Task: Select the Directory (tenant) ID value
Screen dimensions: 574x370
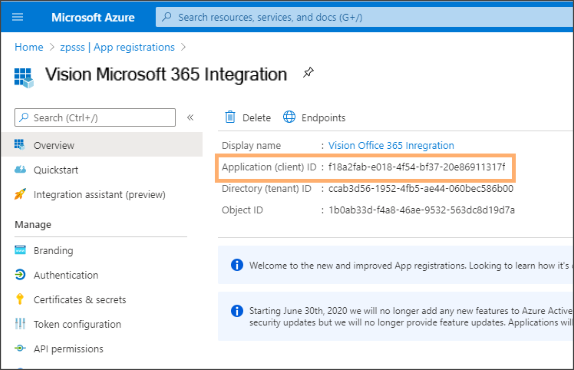Action: pyautogui.click(x=421, y=188)
